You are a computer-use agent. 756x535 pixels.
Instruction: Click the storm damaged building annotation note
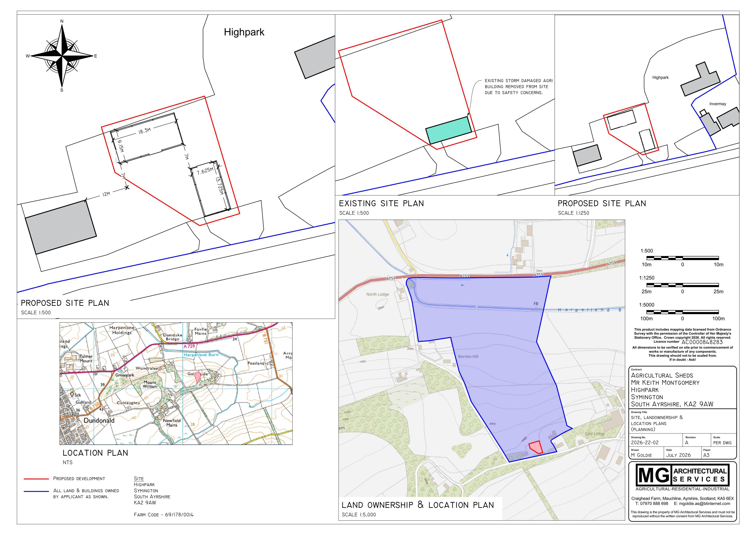point(518,87)
